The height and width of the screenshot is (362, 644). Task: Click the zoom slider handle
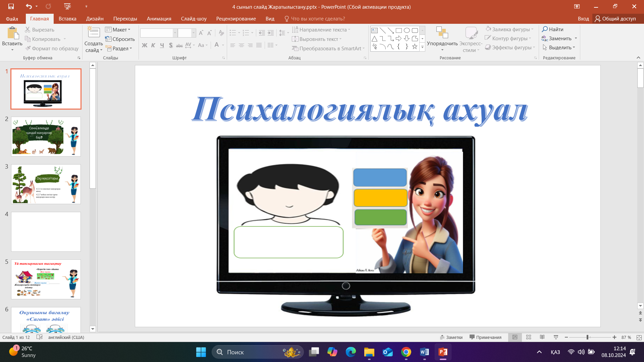(587, 337)
